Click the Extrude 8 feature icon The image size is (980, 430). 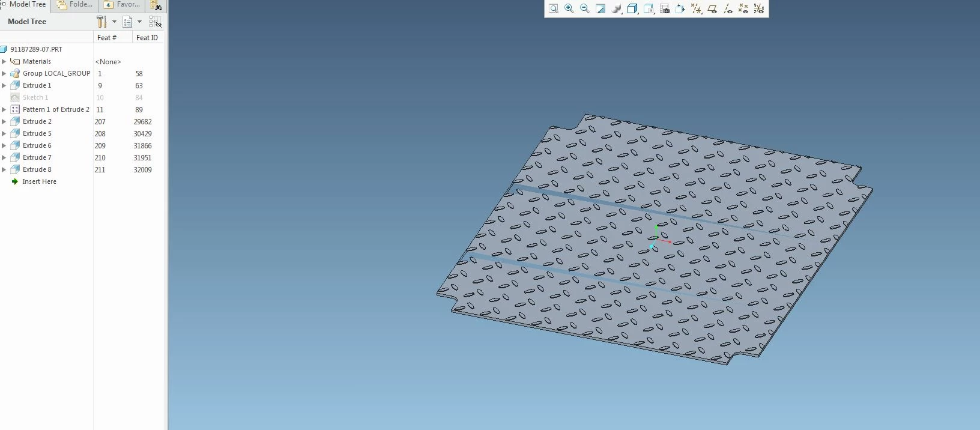point(15,169)
